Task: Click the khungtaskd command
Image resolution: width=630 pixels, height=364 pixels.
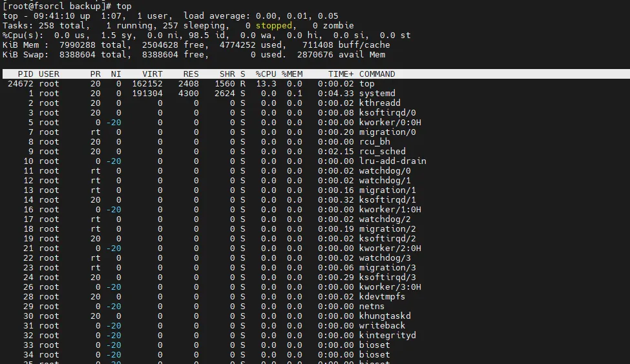Action: 385,316
